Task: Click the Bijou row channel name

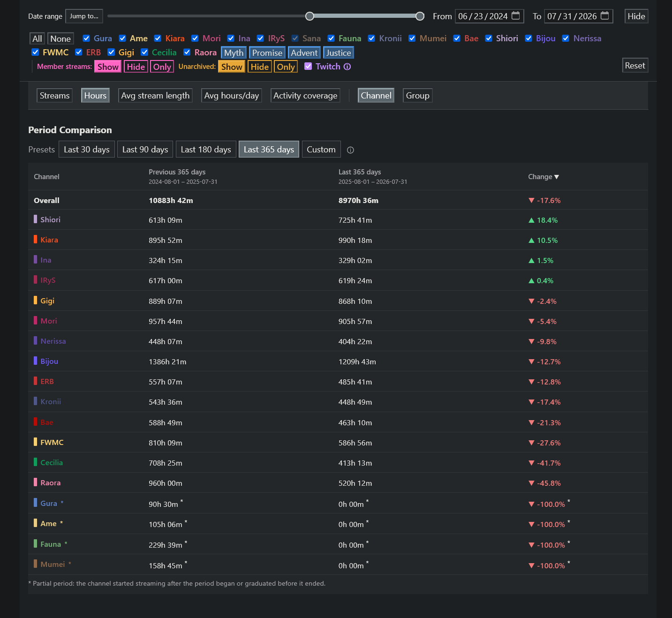Action: (49, 361)
